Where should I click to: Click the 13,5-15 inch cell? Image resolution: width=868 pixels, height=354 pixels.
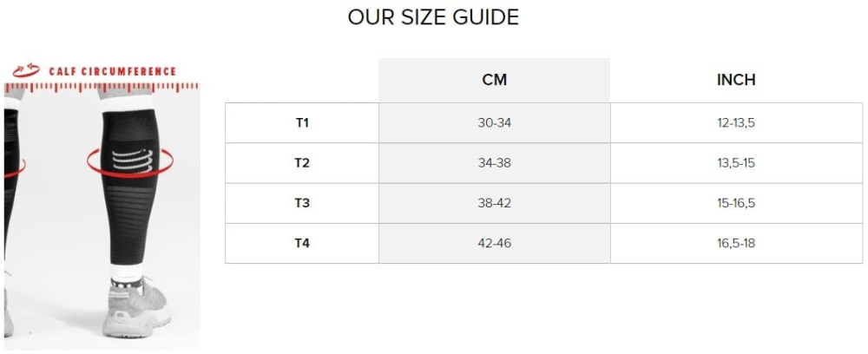[736, 163]
